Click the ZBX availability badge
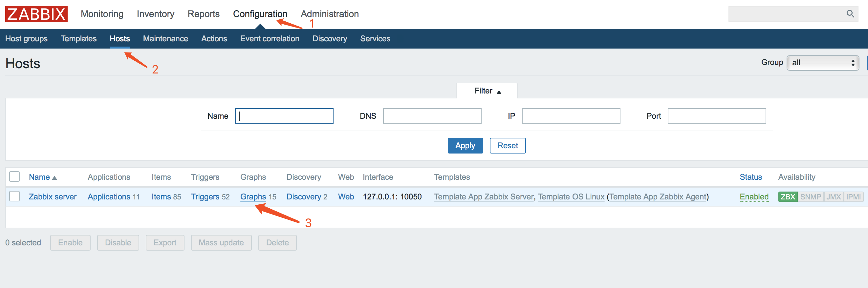The width and height of the screenshot is (868, 288). click(x=788, y=197)
